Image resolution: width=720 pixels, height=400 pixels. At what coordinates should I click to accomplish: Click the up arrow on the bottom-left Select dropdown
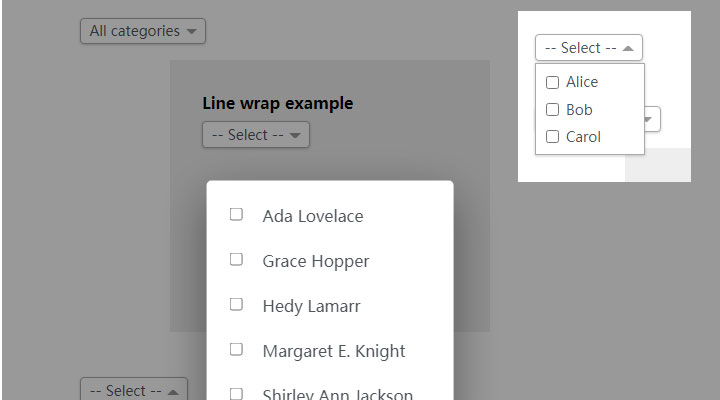point(173,392)
